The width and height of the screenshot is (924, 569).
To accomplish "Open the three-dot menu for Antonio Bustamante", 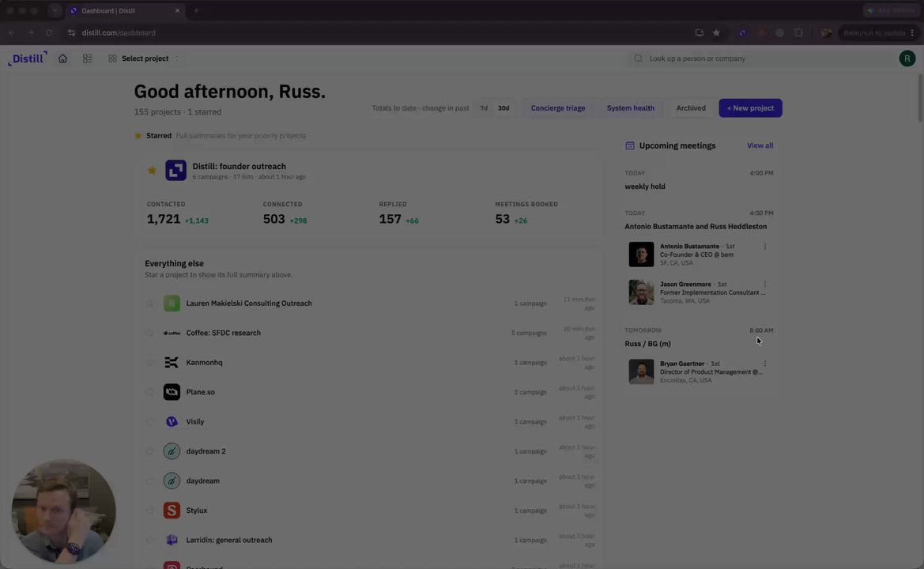I will click(765, 247).
